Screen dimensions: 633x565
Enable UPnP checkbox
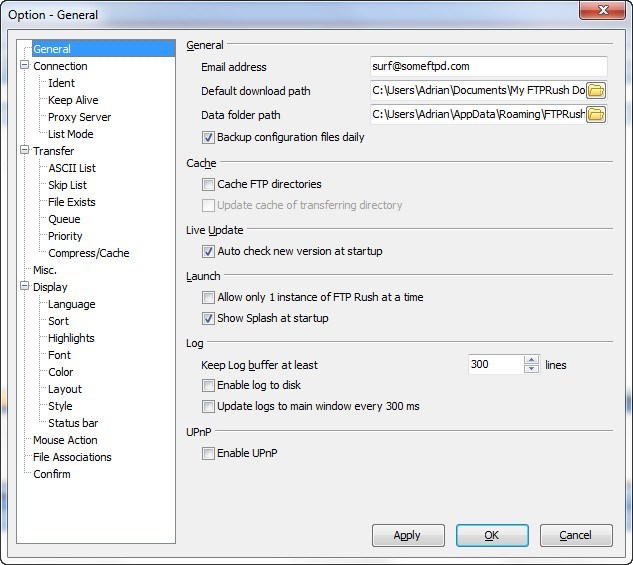(209, 454)
